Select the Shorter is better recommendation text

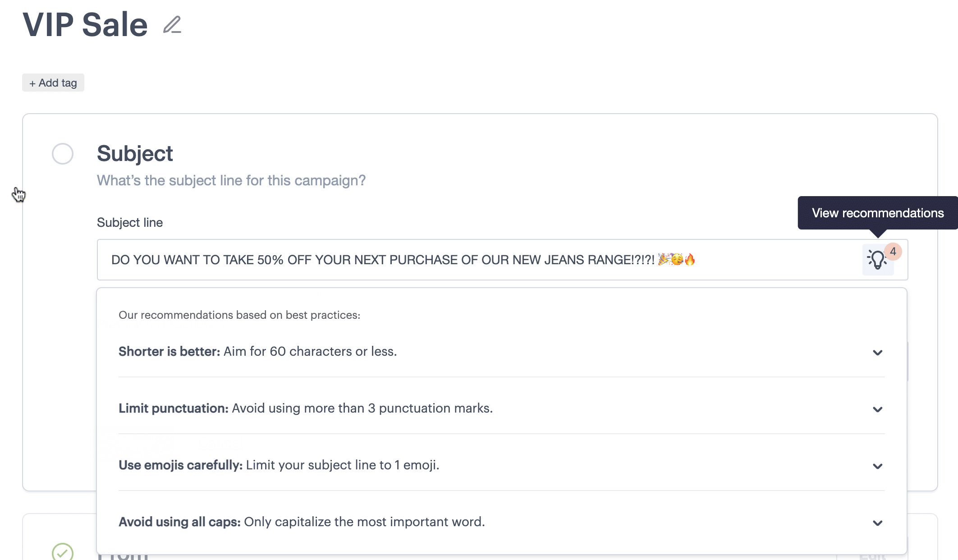[x=258, y=351]
